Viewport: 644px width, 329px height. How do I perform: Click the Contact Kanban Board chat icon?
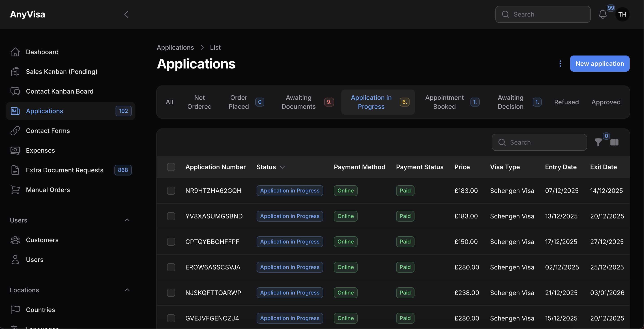(15, 91)
